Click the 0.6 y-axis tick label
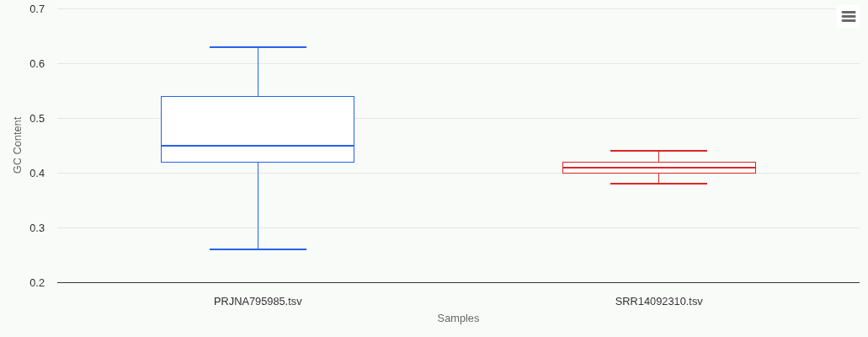 tap(37, 64)
